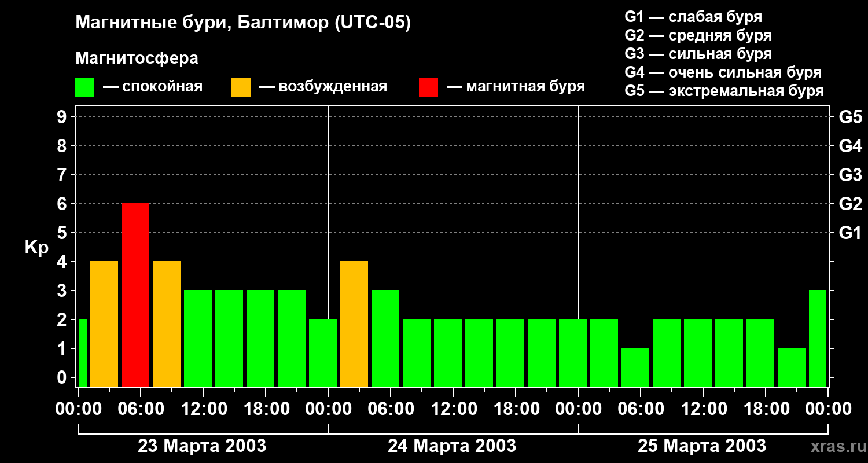Click the G1 label on right axis
This screenshot has height=463, width=868.
pyautogui.click(x=850, y=233)
